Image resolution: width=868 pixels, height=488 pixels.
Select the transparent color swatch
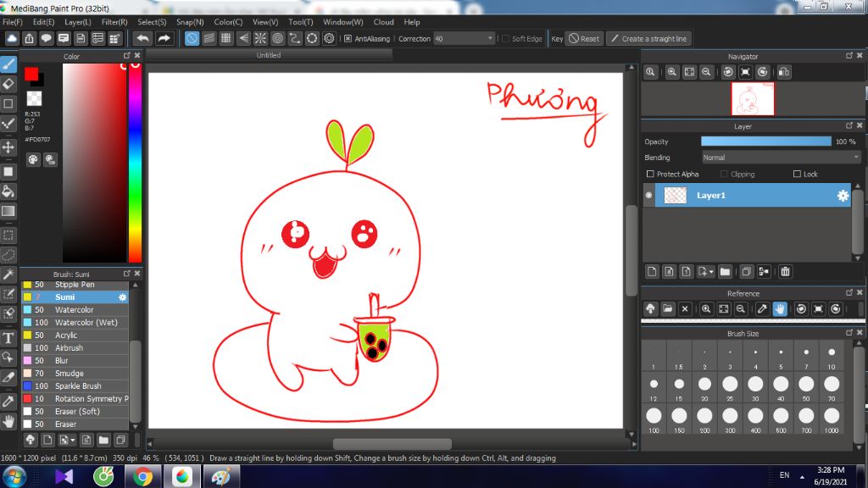pos(34,98)
